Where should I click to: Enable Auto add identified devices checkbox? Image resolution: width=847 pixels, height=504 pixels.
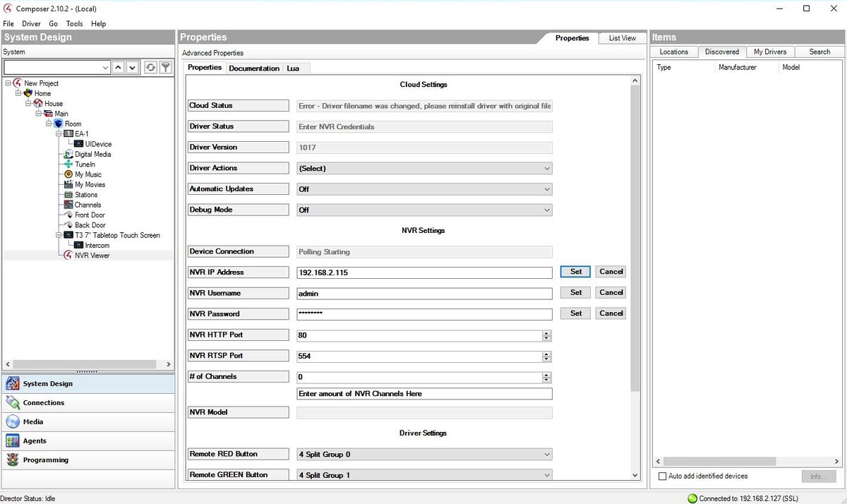(x=662, y=476)
